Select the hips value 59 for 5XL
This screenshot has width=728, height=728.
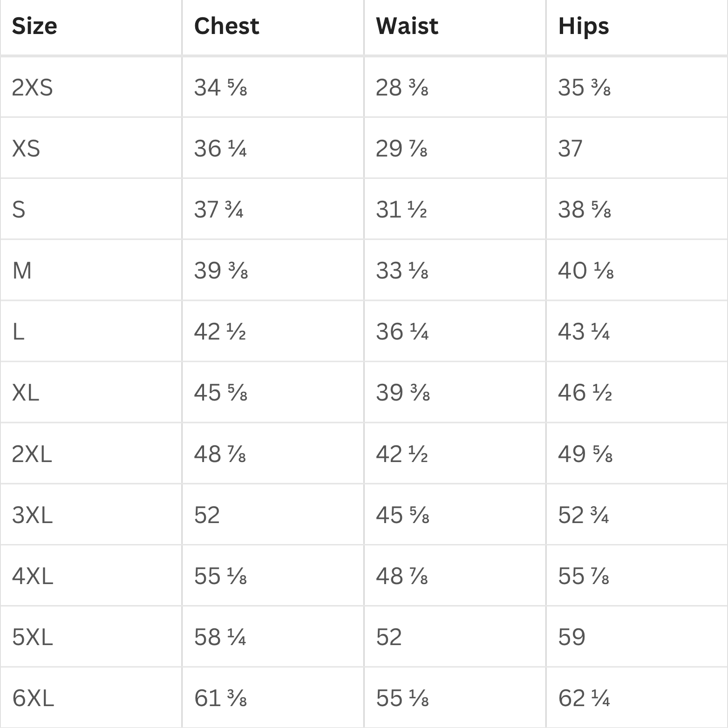click(x=572, y=637)
